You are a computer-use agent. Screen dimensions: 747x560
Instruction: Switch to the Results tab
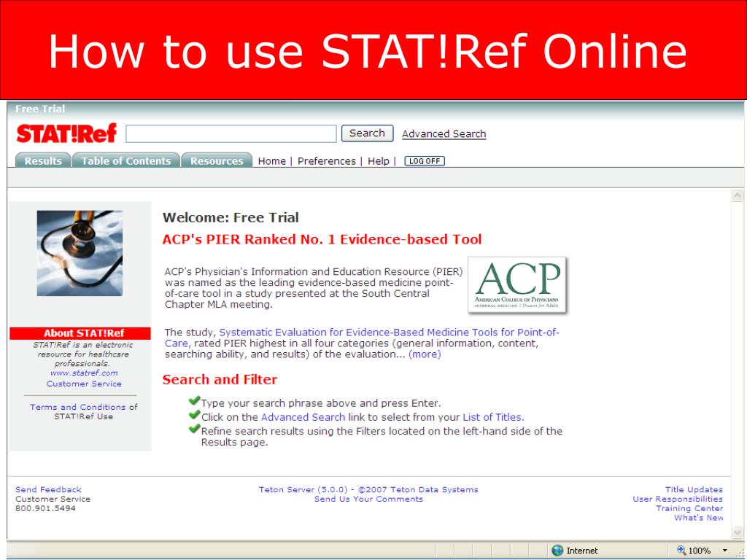click(43, 160)
